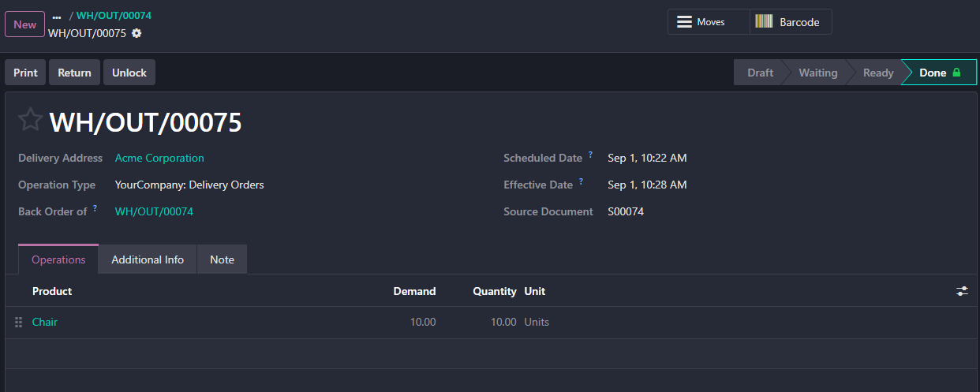Switch to the Note tab
Screen dimensions: 980x392
(222, 259)
